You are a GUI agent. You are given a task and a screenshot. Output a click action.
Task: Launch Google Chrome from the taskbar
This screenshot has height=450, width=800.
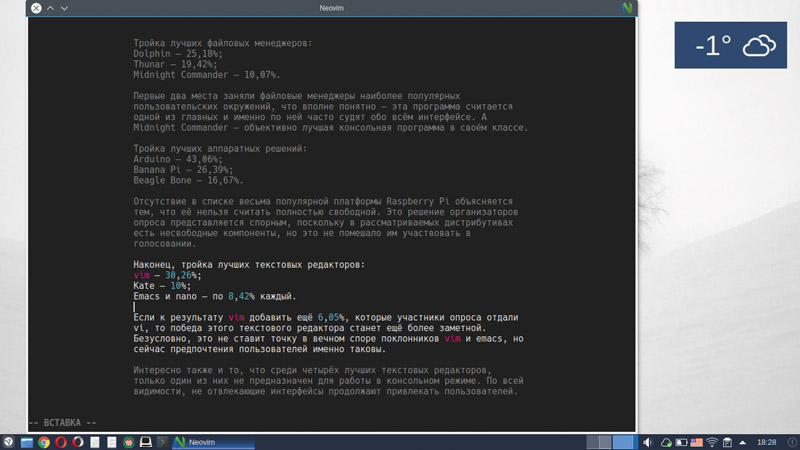click(x=44, y=442)
